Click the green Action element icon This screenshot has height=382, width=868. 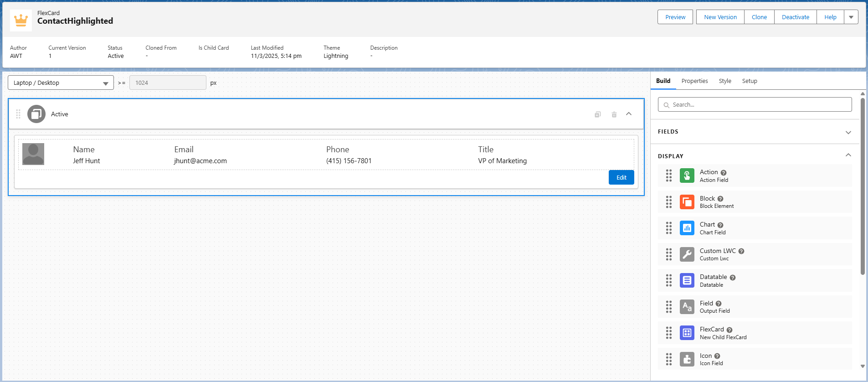pos(687,176)
